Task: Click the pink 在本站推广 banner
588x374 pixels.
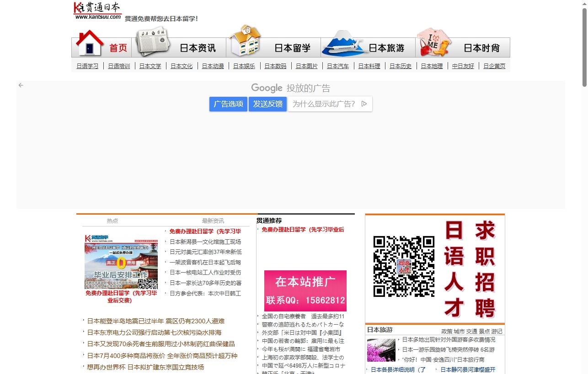Action: (305, 291)
